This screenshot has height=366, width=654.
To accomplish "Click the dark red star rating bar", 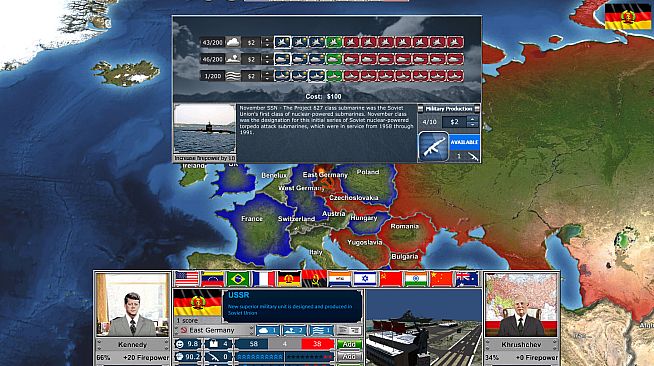I will pos(310,357).
